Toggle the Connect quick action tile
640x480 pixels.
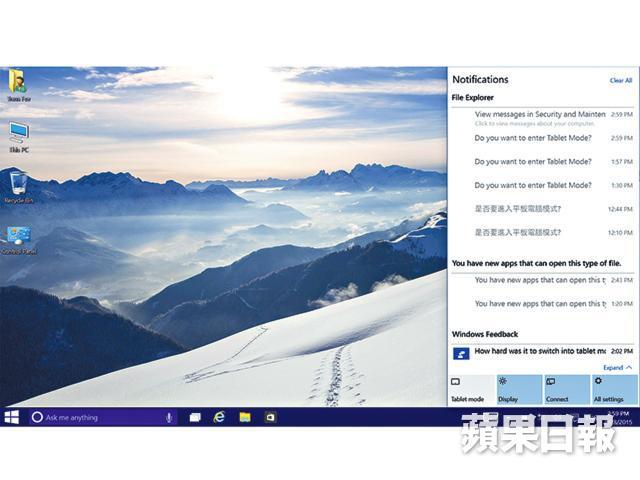(x=566, y=390)
